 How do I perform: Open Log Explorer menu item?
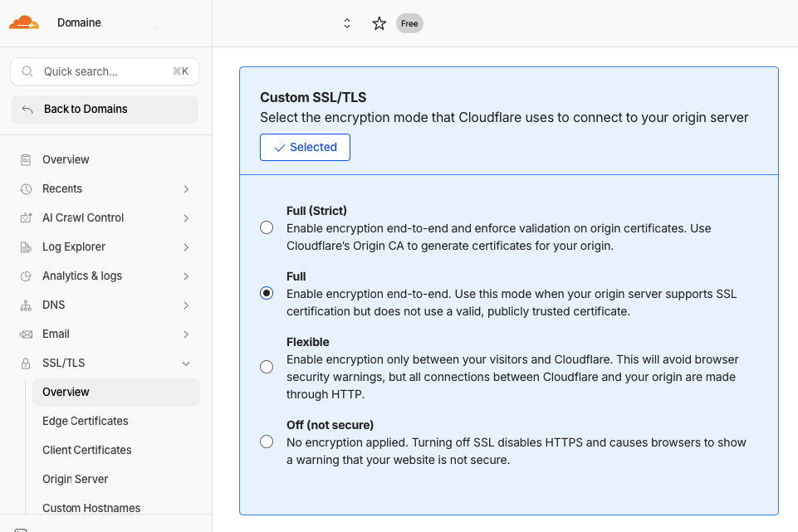coord(74,246)
